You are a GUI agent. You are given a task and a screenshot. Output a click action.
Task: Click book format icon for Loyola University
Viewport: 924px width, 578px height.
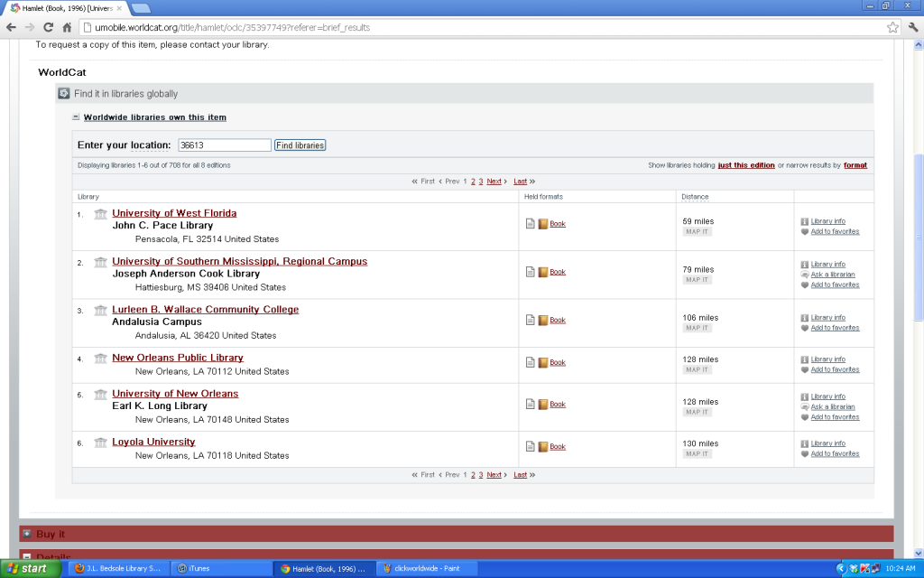pyautogui.click(x=543, y=447)
